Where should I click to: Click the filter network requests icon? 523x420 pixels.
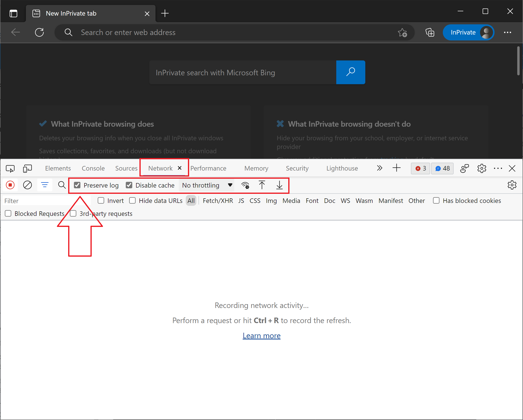pos(45,185)
